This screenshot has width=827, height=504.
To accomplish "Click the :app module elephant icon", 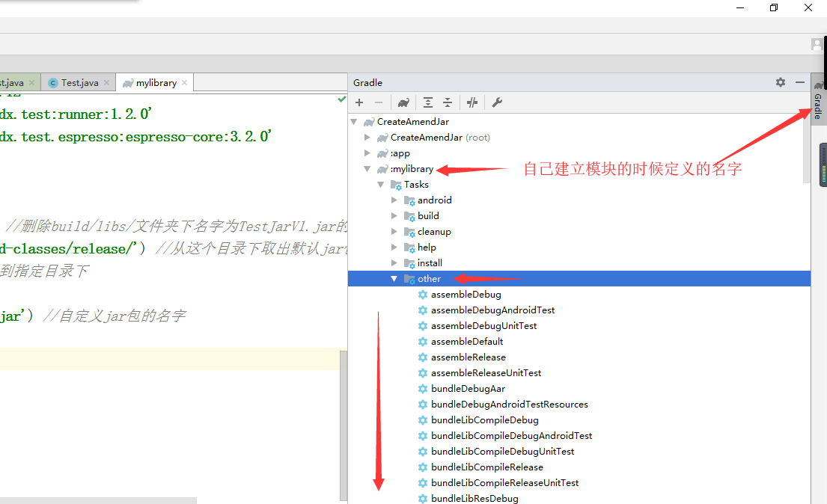I will (x=382, y=153).
